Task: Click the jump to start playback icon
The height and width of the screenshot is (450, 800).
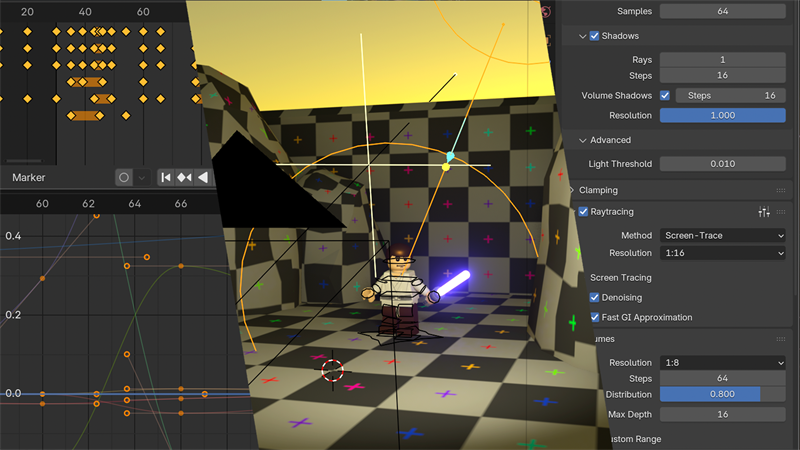Action: [166, 177]
